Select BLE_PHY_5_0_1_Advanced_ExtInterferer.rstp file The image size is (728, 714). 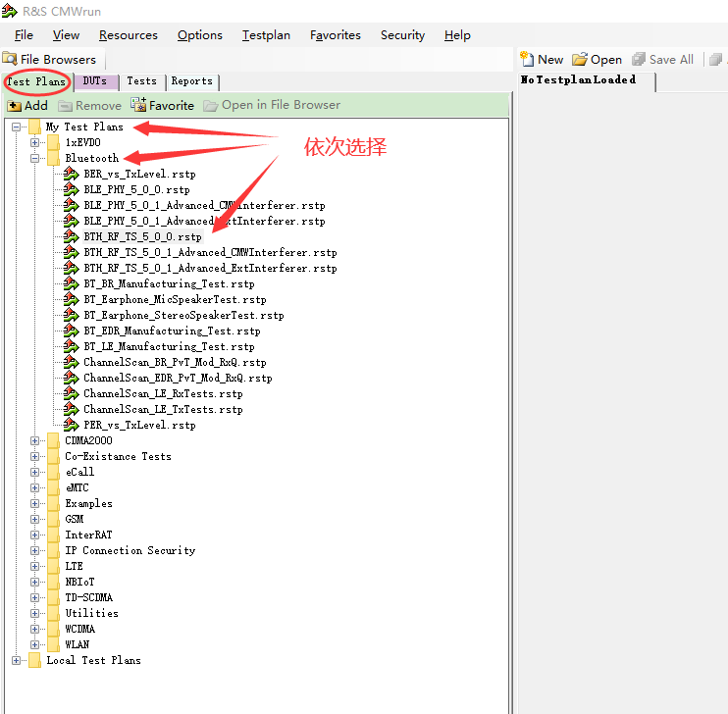tap(204, 221)
